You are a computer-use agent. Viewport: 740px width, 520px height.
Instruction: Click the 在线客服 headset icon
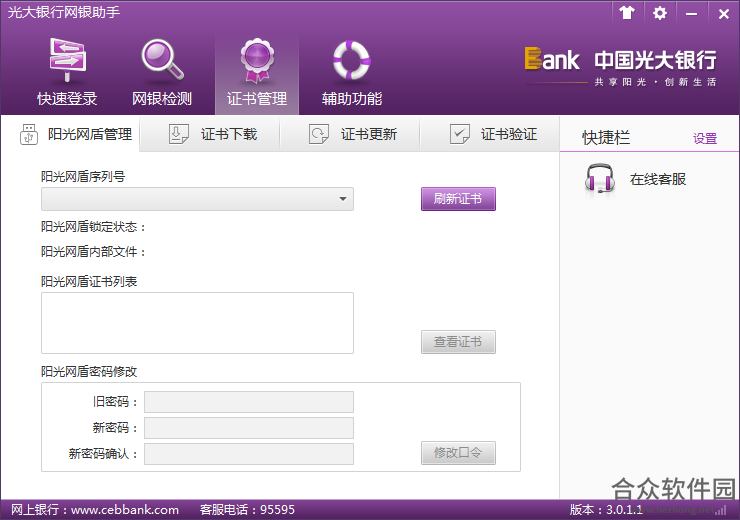tap(599, 179)
